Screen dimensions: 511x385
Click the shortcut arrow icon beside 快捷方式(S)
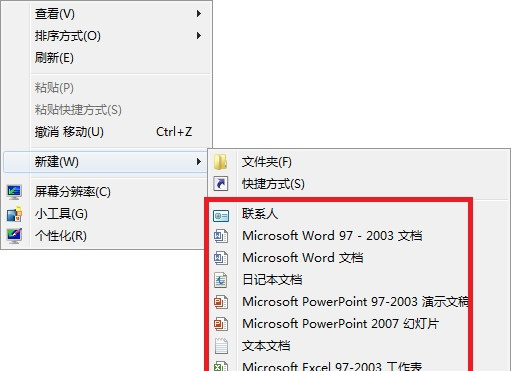click(221, 184)
